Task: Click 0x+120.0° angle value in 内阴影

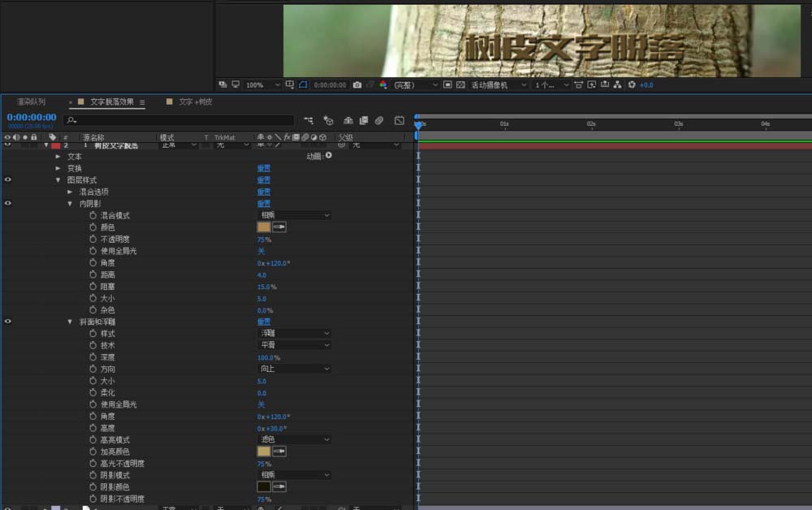Action: coord(274,263)
